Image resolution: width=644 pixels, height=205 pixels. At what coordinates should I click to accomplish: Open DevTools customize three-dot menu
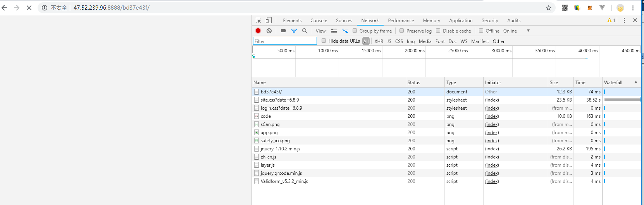(624, 21)
